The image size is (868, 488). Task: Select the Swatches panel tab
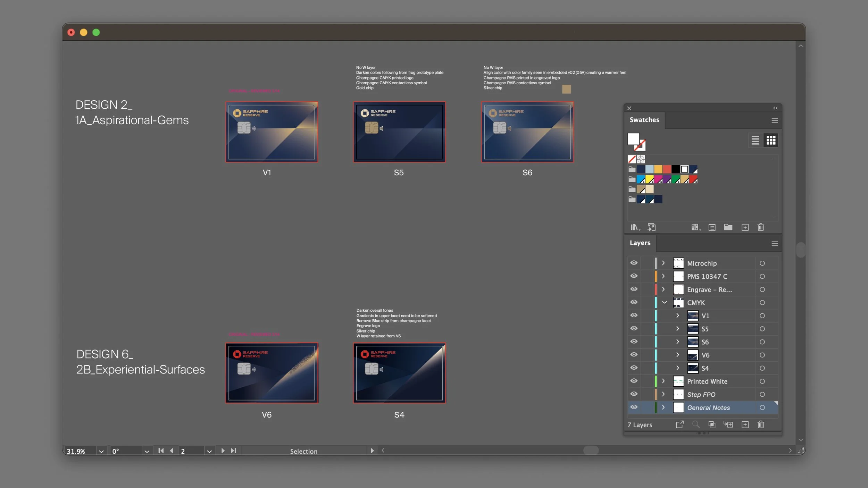pyautogui.click(x=644, y=120)
